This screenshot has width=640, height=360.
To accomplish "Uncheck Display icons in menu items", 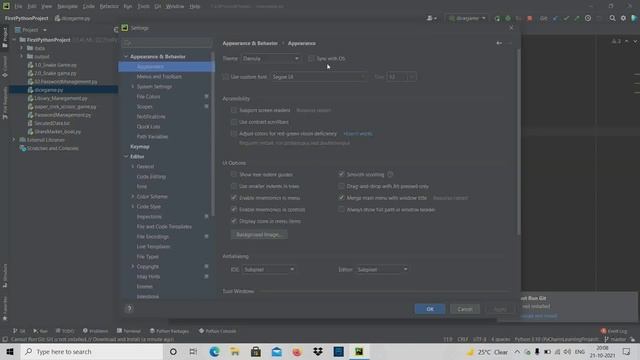I will tap(234, 221).
